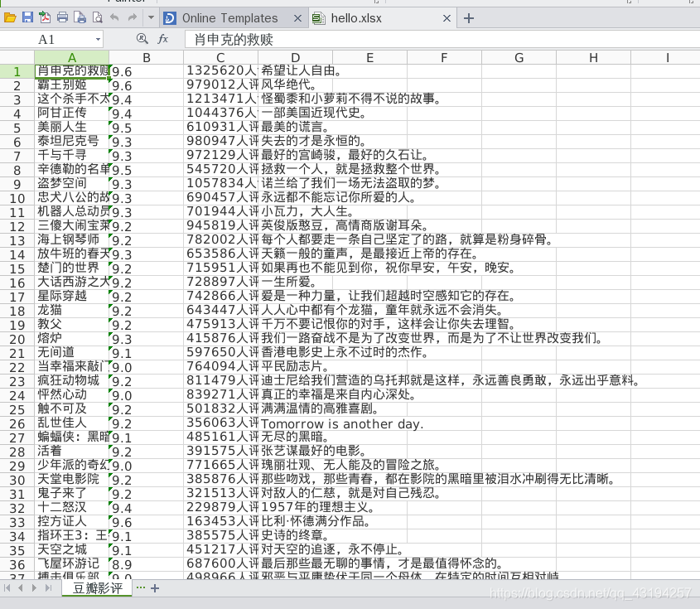
Task: Close the Online Templates tab
Action: 297,18
